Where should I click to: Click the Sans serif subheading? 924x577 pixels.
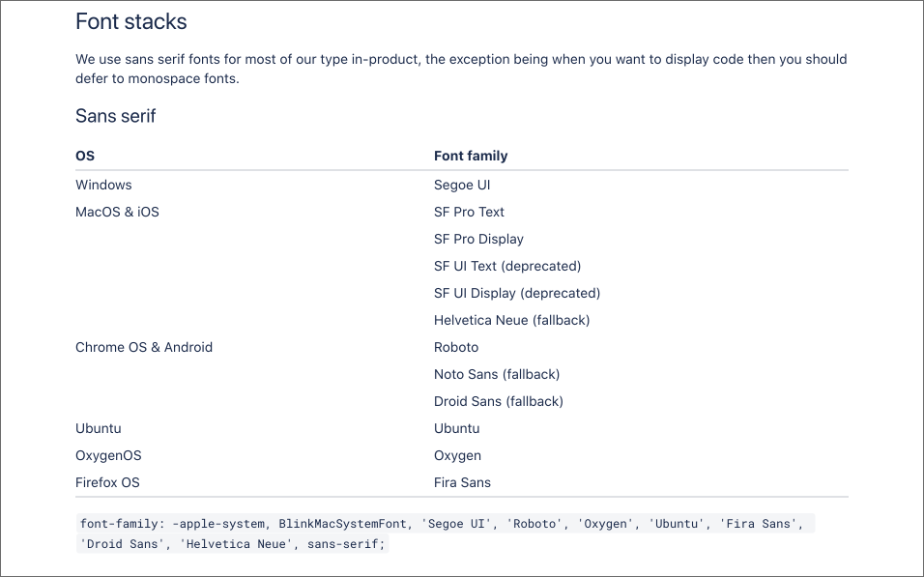[116, 116]
